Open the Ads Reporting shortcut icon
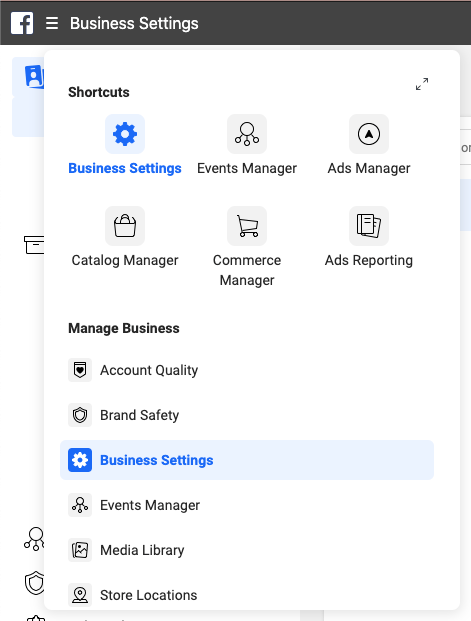The width and height of the screenshot is (471, 621). point(369,226)
